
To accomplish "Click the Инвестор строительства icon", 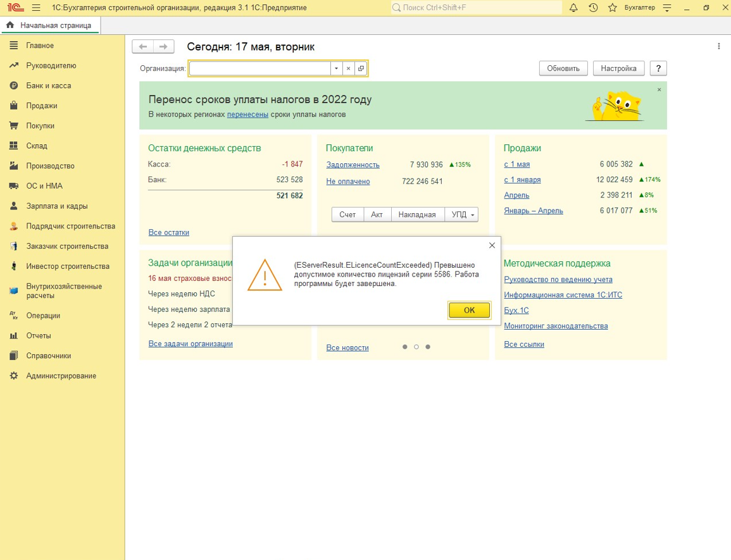I will tap(14, 266).
